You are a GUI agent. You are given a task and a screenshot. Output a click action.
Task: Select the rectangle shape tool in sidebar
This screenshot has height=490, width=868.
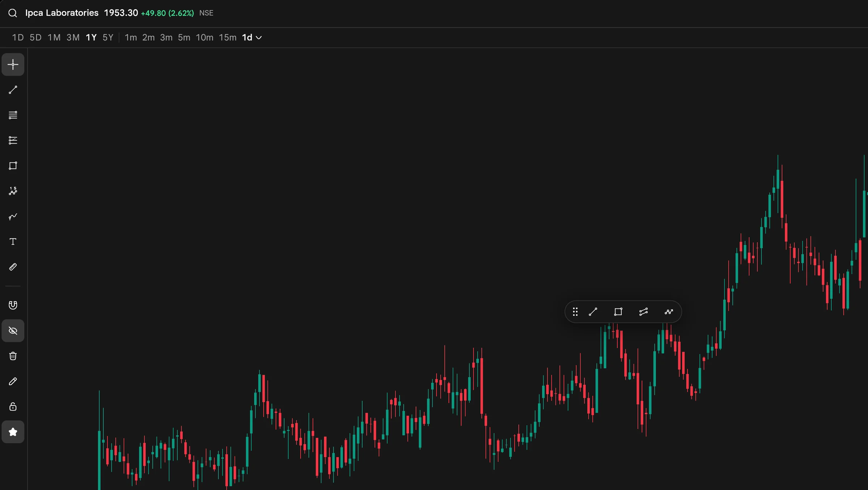[x=13, y=166]
